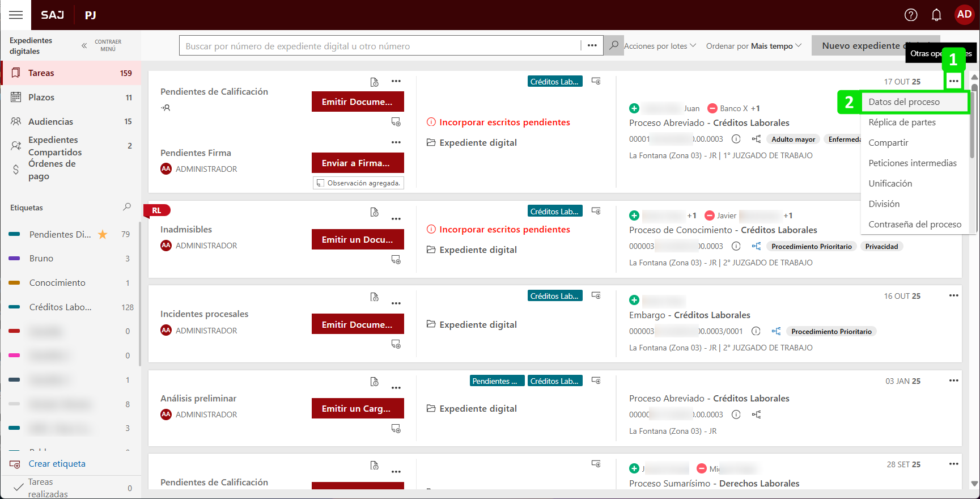
Task: Click the Adulto mayor tag
Action: pyautogui.click(x=793, y=139)
